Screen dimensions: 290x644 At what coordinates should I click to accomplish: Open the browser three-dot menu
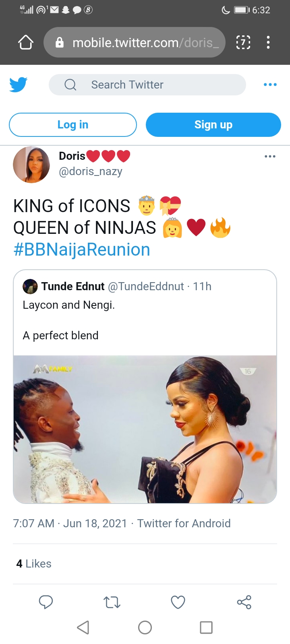coord(268,42)
